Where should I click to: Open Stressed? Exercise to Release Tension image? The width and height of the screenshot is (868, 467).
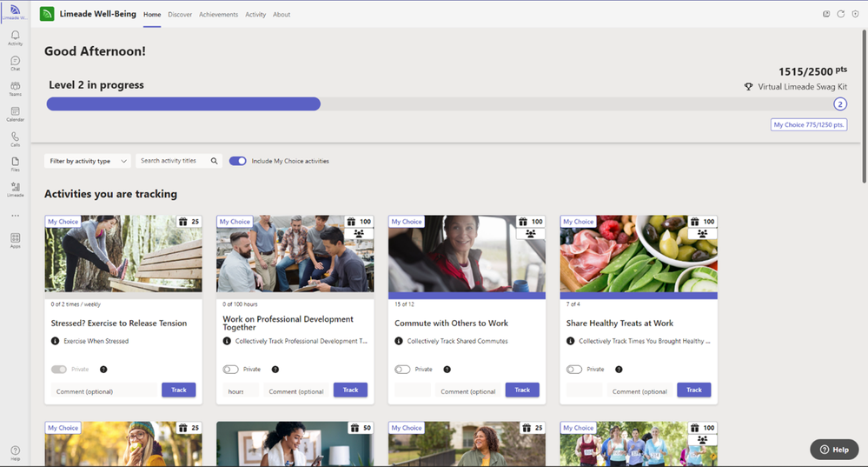coord(123,254)
